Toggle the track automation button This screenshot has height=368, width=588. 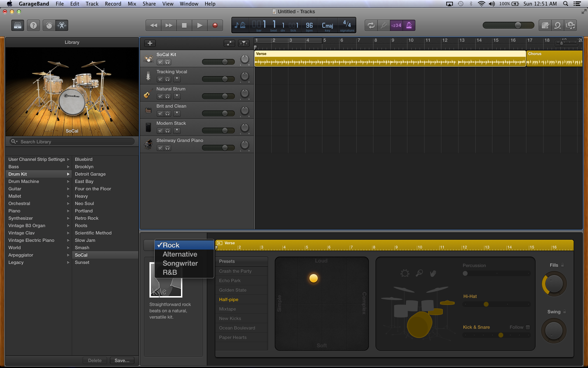point(229,43)
